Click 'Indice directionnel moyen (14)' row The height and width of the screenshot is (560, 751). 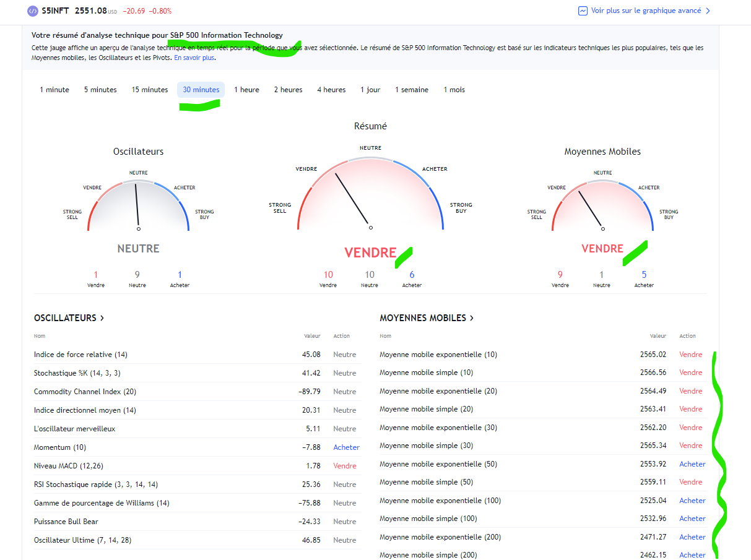pyautogui.click(x=198, y=410)
